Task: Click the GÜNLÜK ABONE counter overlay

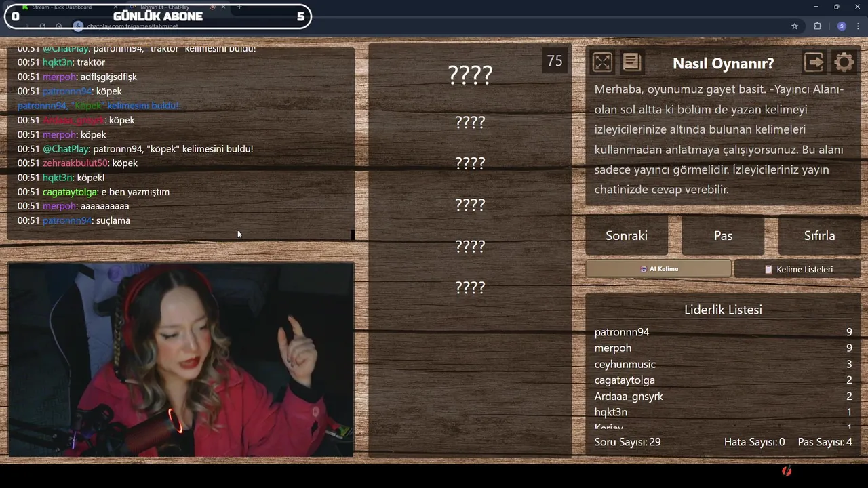Action: [x=158, y=16]
